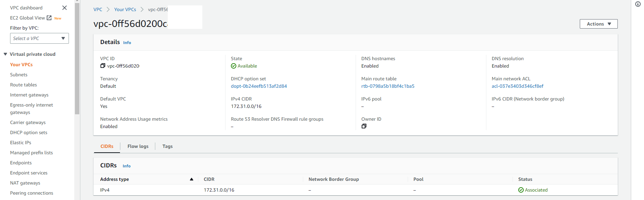The width and height of the screenshot is (644, 200).
Task: Go to Your VPCs in sidebar
Action: [x=21, y=65]
